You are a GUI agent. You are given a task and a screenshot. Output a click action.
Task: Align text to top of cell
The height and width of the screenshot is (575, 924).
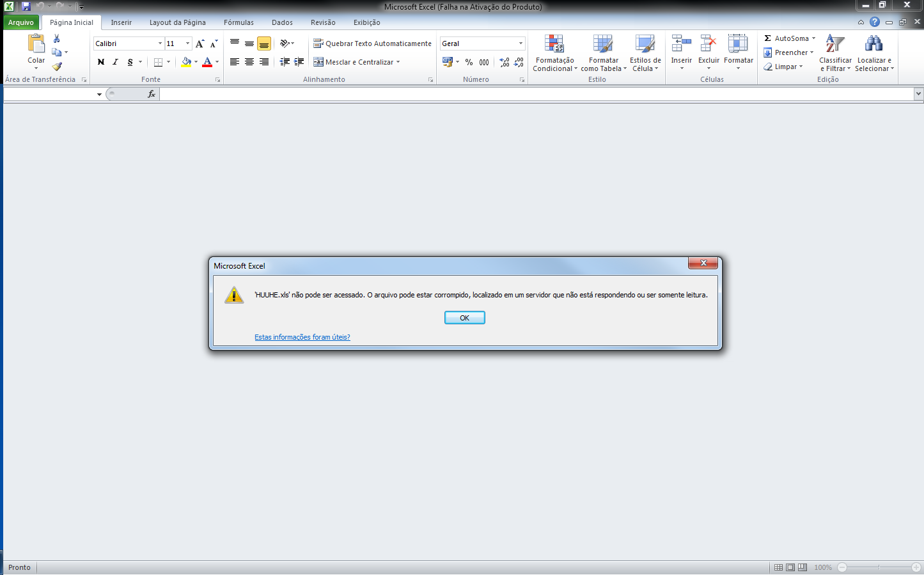pyautogui.click(x=235, y=43)
